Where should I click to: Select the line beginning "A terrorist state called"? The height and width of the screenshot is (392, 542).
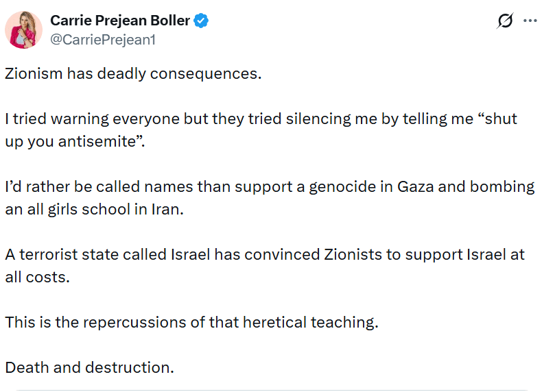[x=264, y=254]
